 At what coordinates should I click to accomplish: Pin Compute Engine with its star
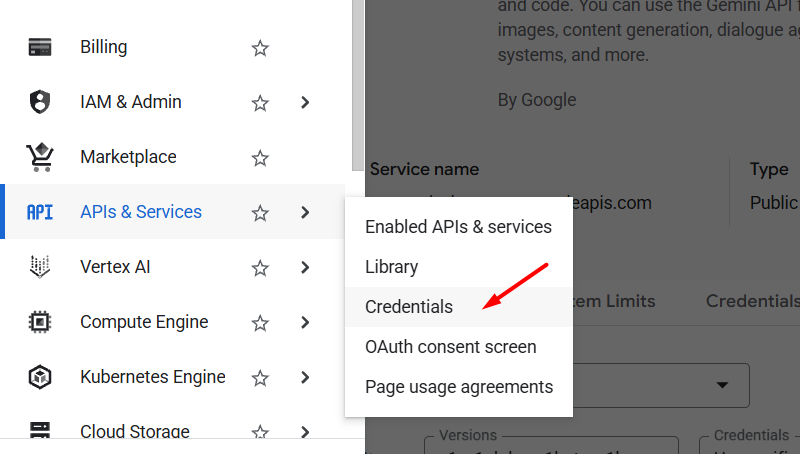pos(260,323)
